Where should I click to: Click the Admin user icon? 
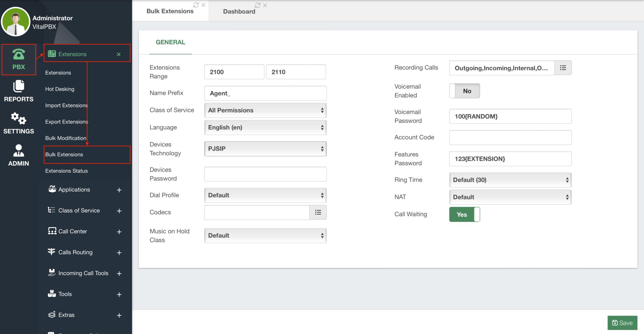(x=19, y=151)
